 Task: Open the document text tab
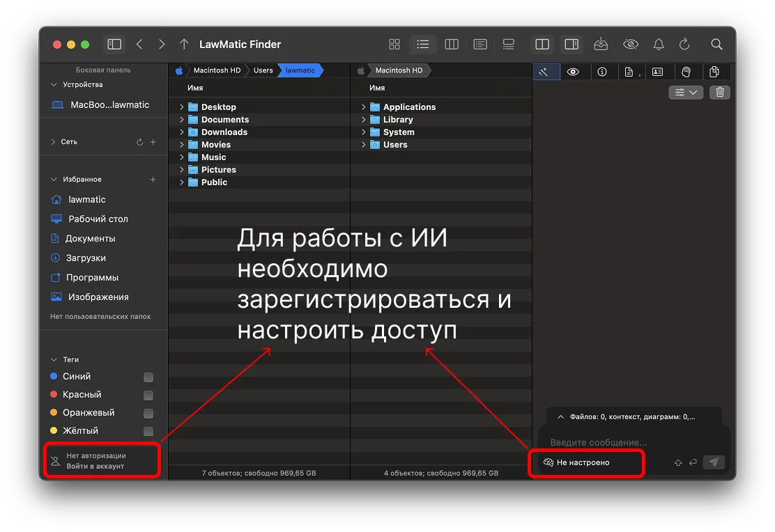click(x=630, y=72)
